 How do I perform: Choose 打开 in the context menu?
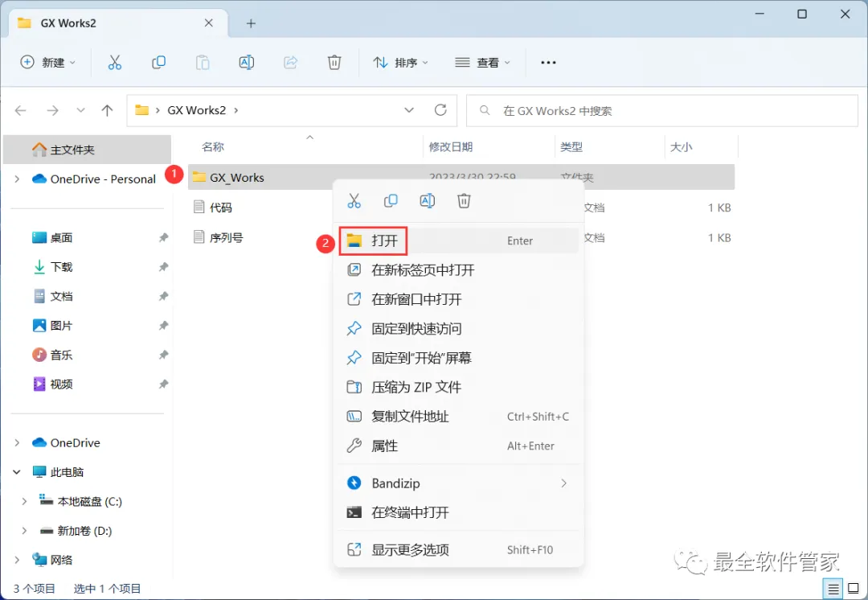pos(459,240)
